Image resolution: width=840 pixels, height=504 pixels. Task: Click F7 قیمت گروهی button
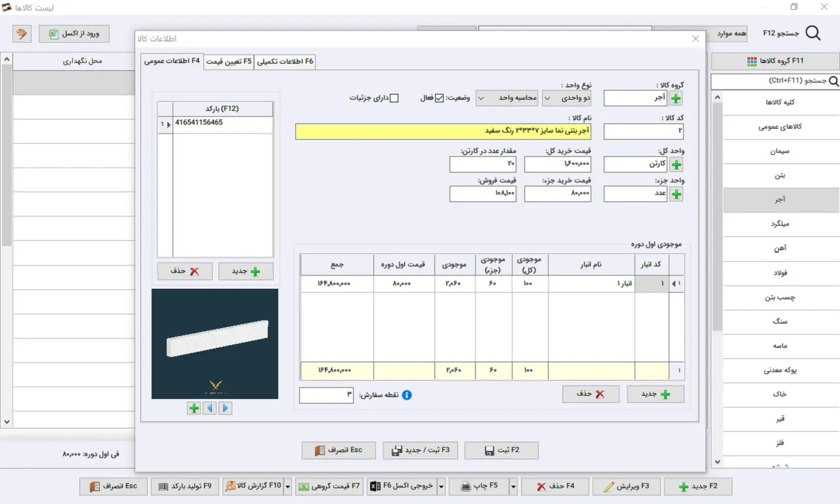click(329, 486)
